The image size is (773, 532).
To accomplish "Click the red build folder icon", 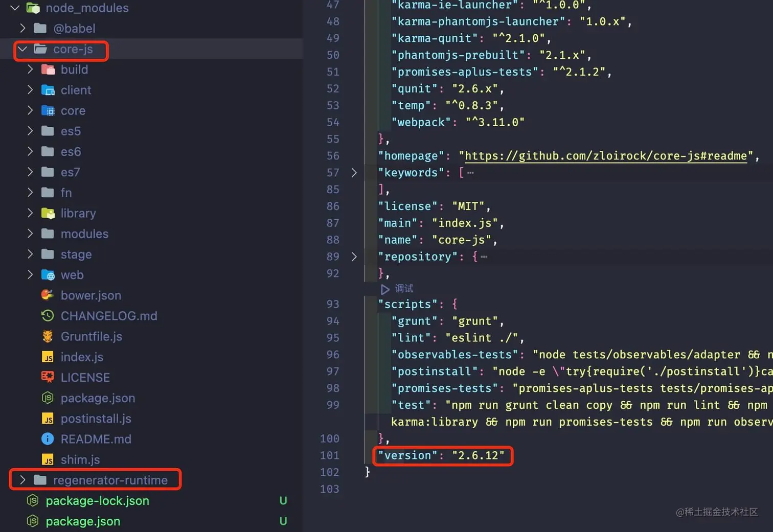I will tap(48, 70).
